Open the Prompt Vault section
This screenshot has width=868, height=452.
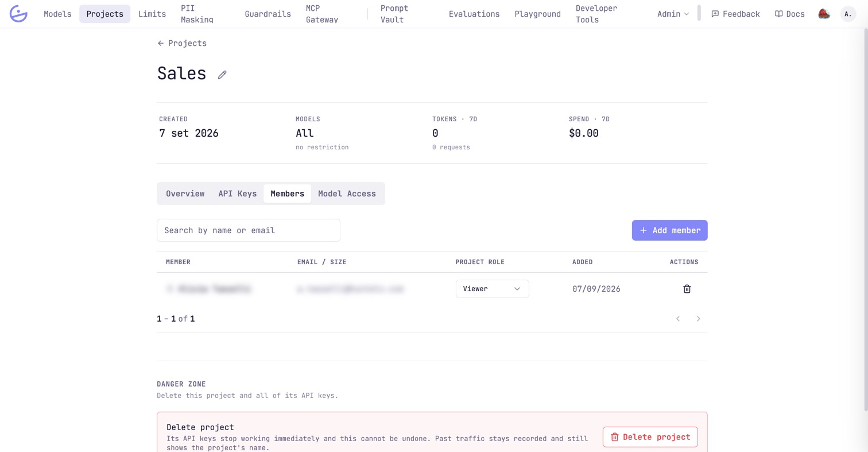394,14
